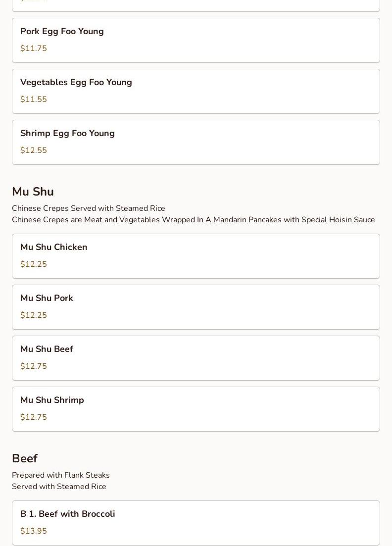Click the $12.75 price under Mu Shu Beef
The width and height of the screenshot is (392, 546).
[x=34, y=366]
